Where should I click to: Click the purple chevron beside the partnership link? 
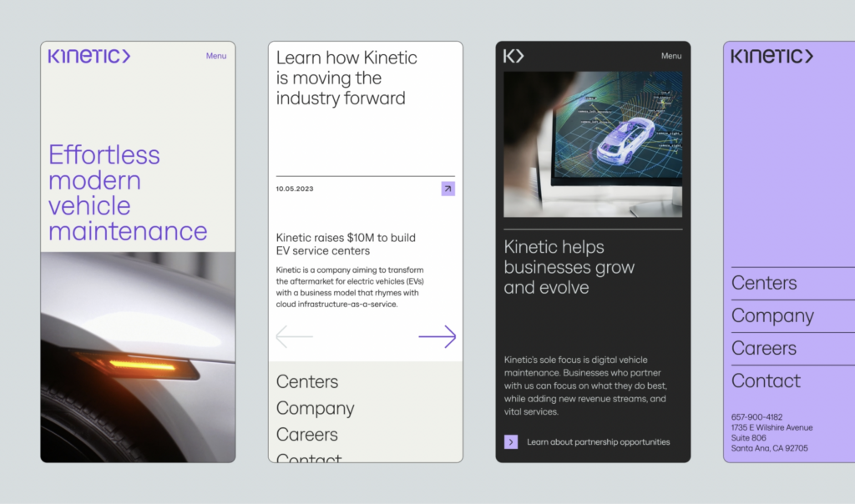coord(511,441)
